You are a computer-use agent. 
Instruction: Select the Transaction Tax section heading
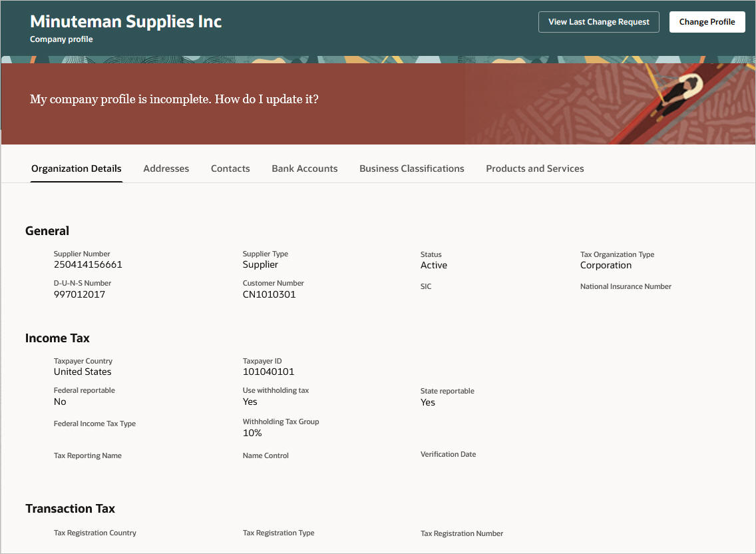click(x=70, y=508)
